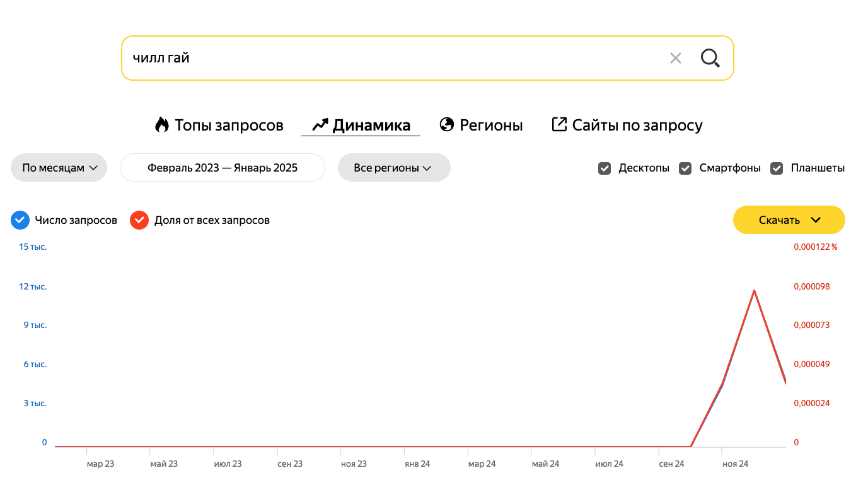
Task: Click the magnifying glass search icon
Action: (710, 58)
